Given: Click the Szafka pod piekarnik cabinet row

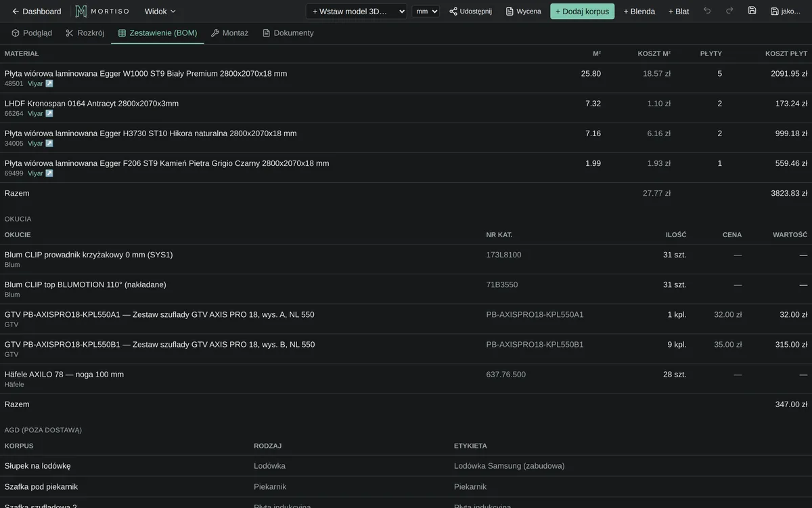Looking at the screenshot, I should [x=406, y=486].
